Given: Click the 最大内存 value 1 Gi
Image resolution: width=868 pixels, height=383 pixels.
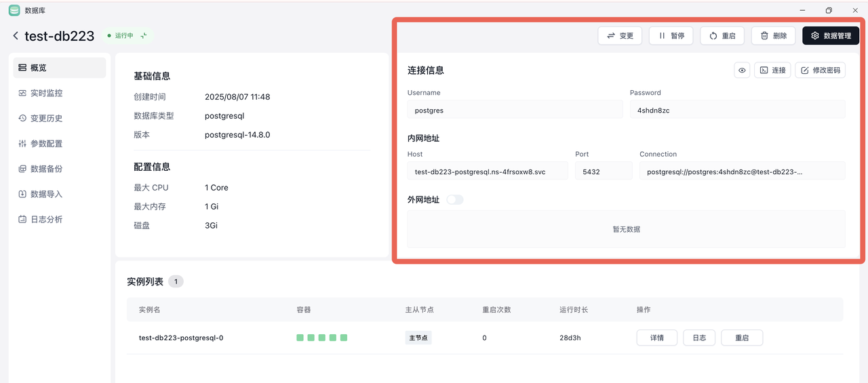Looking at the screenshot, I should point(212,206).
